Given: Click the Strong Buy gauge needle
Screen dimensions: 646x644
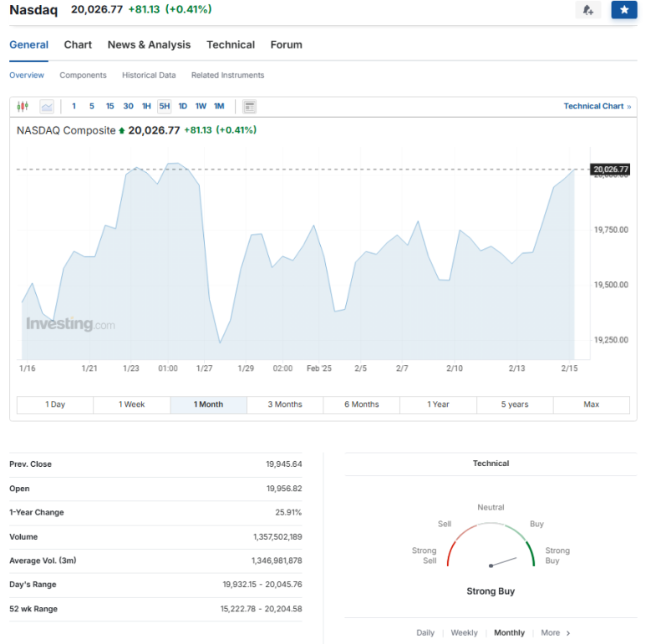Looking at the screenshot, I should click(502, 562).
